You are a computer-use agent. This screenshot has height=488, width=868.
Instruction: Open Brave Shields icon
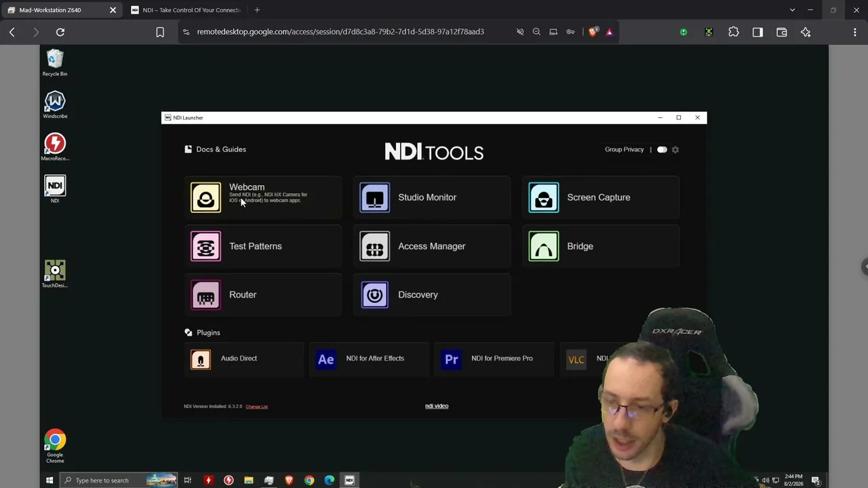(593, 32)
